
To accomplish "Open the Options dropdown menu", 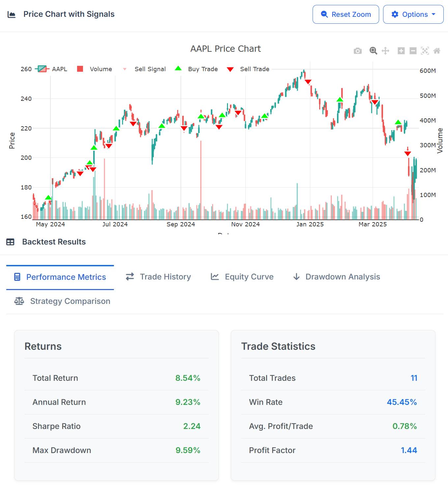I will [413, 14].
